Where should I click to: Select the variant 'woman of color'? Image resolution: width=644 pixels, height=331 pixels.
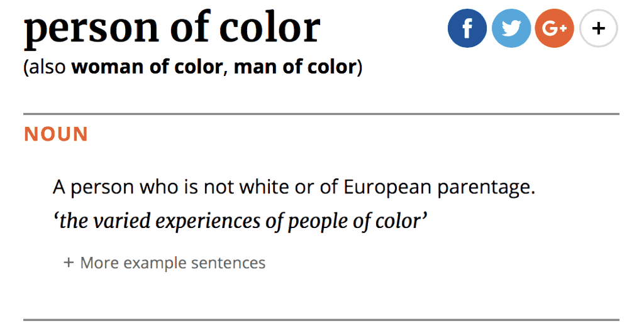147,67
